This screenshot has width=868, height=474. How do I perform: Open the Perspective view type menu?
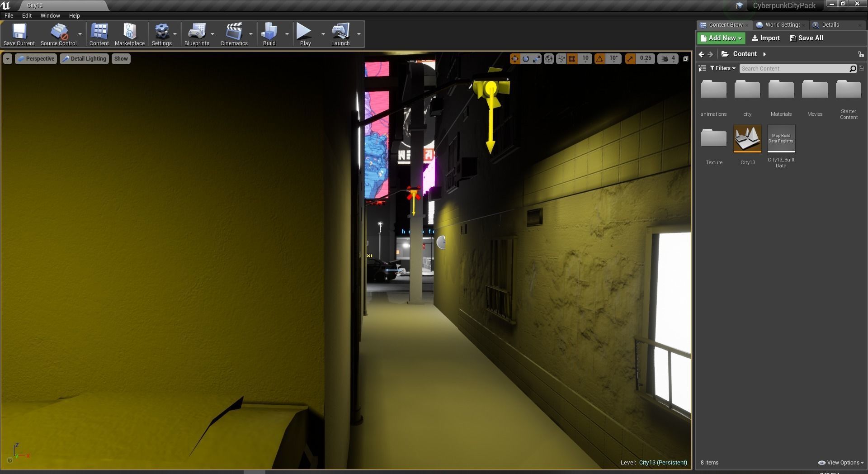coord(36,59)
